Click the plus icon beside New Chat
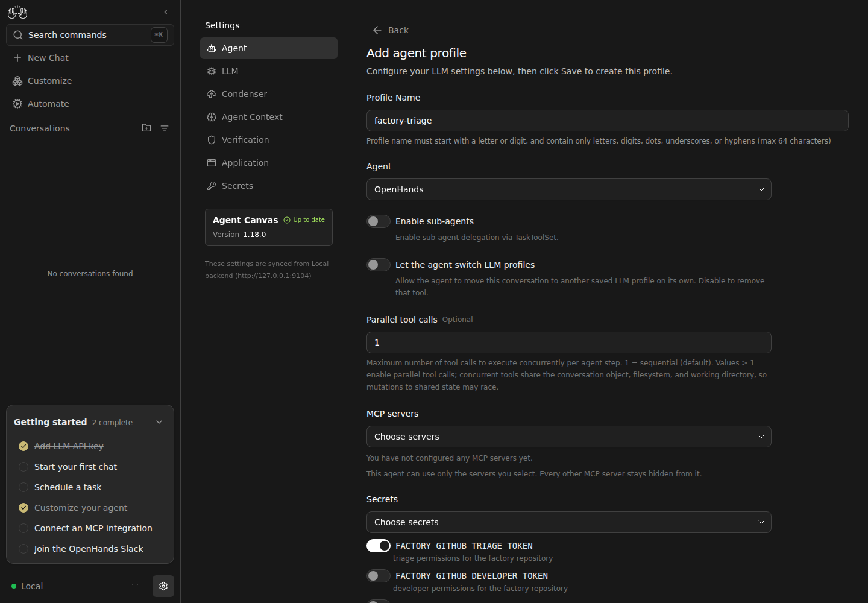This screenshot has width=868, height=603. (17, 58)
